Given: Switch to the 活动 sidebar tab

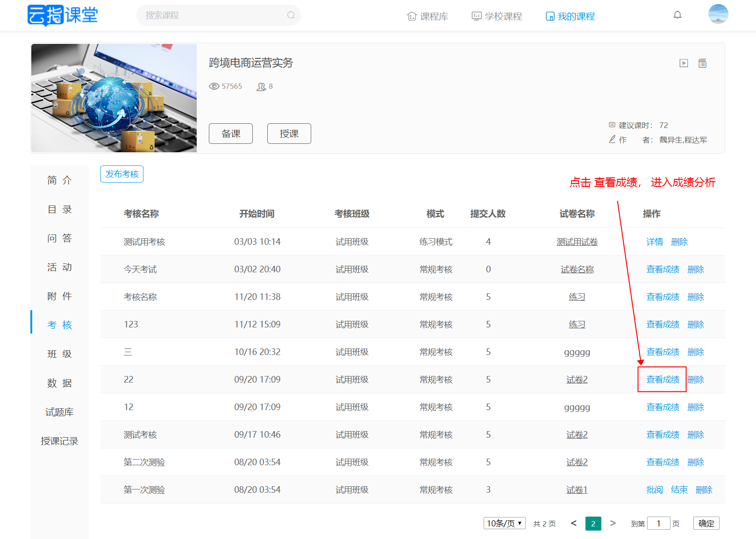Looking at the screenshot, I should (59, 267).
